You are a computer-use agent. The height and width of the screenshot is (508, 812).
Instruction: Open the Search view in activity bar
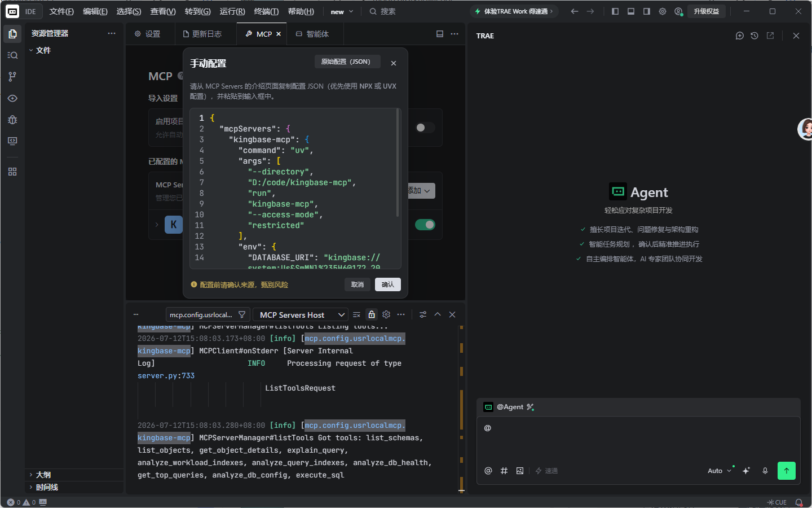tap(12, 55)
